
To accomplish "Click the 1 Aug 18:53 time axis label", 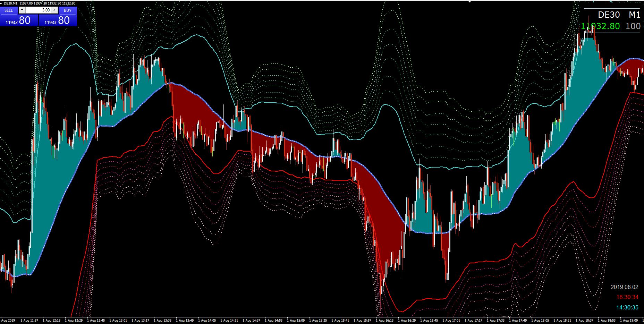I will tap(607, 321).
